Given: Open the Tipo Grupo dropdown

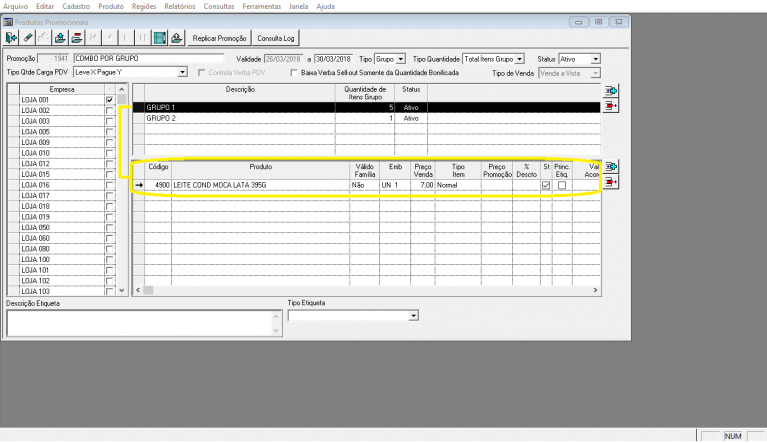Looking at the screenshot, I should coord(401,59).
